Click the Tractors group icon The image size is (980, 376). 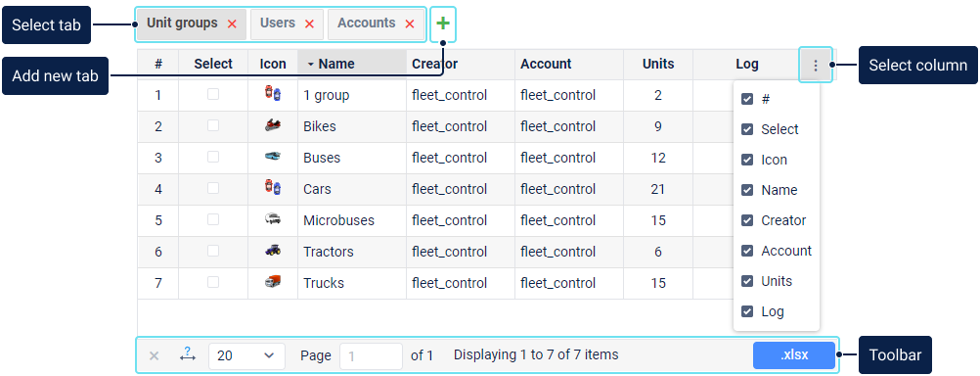(273, 251)
